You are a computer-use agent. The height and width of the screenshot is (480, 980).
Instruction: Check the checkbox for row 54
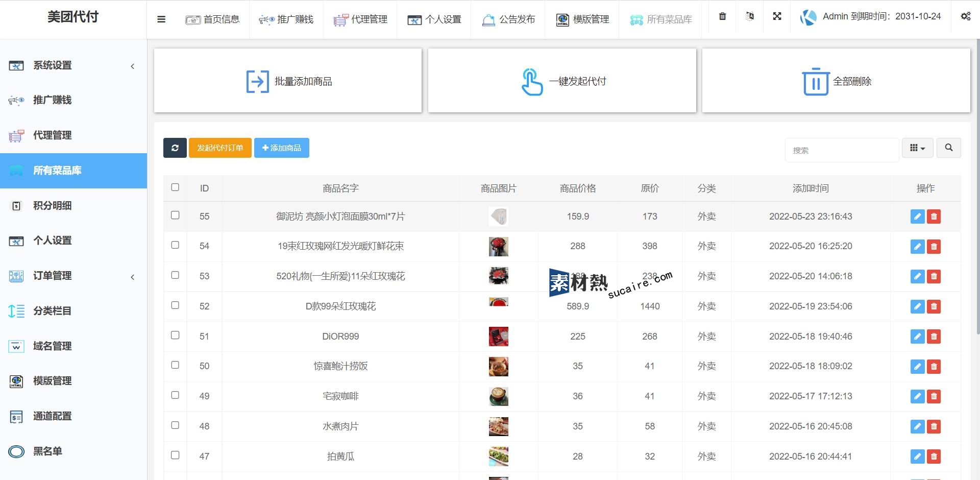[175, 245]
